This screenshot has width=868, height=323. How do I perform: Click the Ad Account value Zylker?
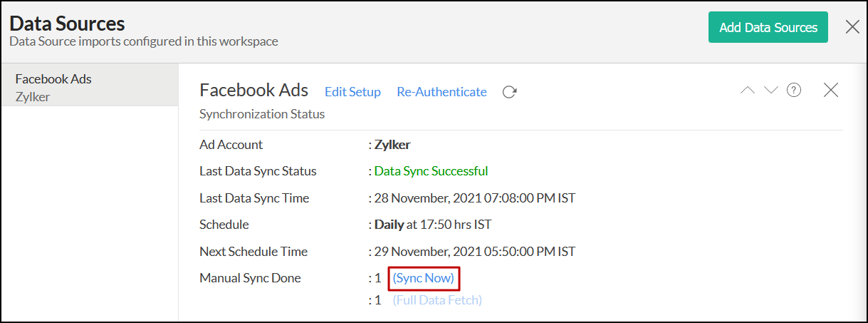(x=392, y=145)
